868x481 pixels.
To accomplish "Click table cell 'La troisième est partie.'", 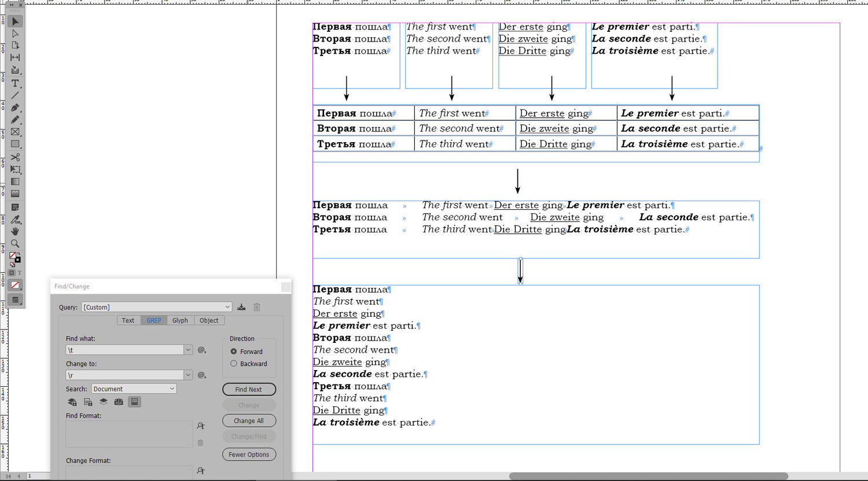I will coord(687,144).
